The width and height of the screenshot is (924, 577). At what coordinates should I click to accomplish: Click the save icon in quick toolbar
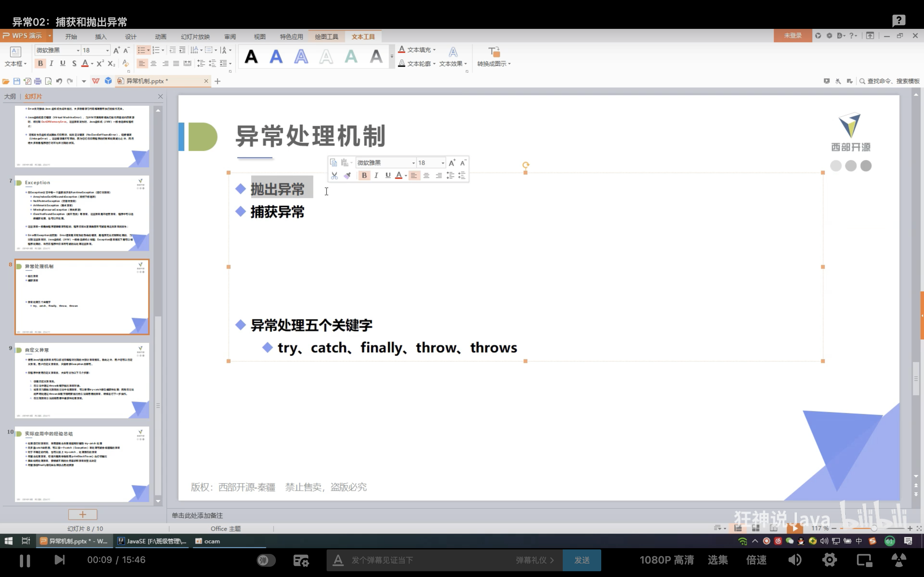click(x=16, y=81)
